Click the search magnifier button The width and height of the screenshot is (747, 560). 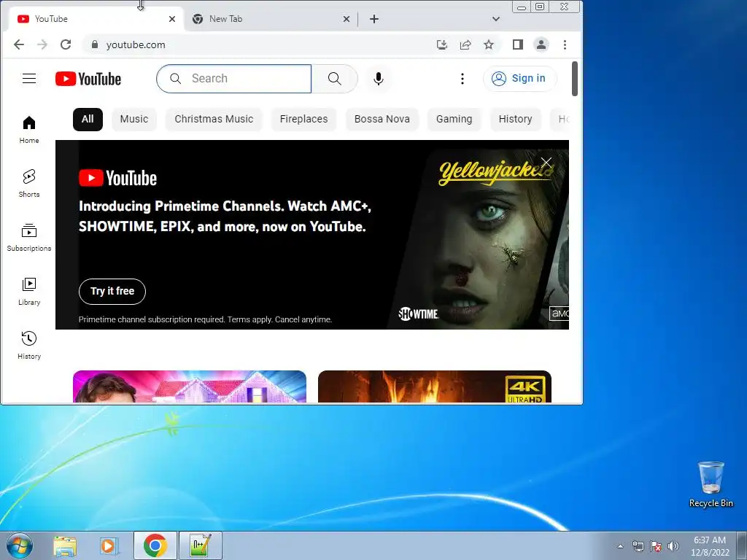click(x=334, y=79)
